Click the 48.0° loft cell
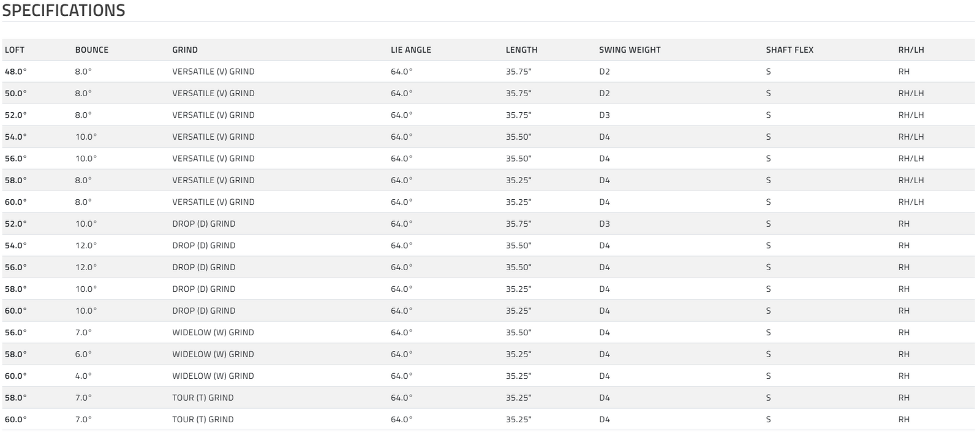The width and height of the screenshot is (980, 440). click(x=16, y=72)
